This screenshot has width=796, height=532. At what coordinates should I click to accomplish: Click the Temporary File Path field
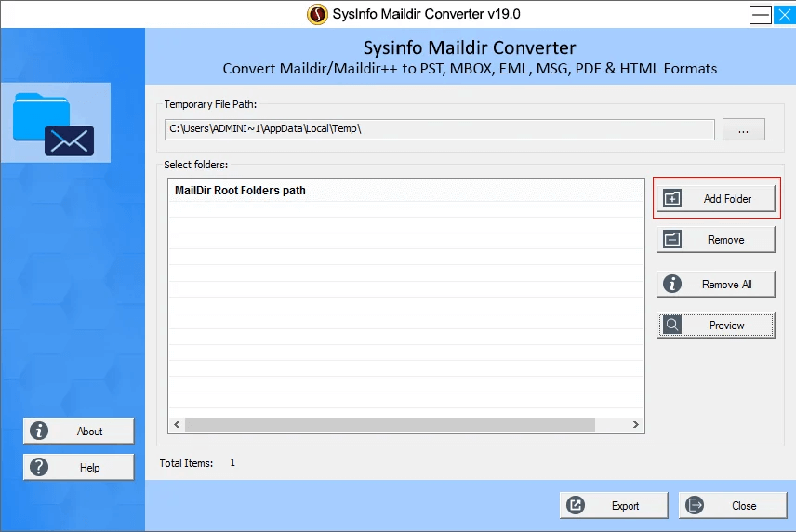[440, 129]
